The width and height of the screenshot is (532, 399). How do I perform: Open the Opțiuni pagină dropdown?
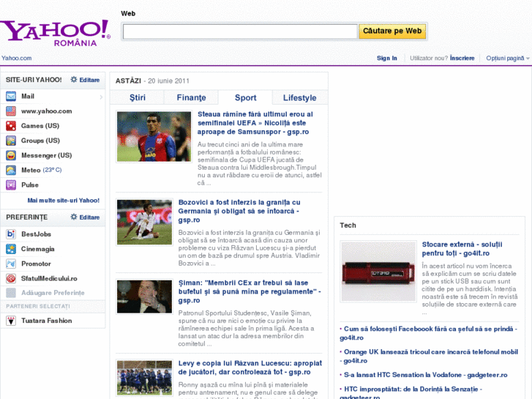[507, 58]
